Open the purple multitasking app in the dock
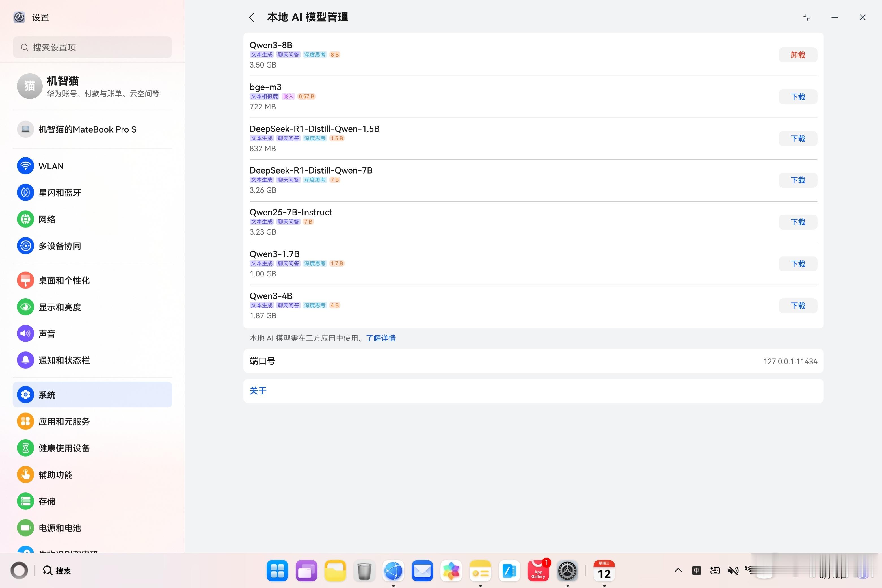This screenshot has height=588, width=882. [306, 571]
